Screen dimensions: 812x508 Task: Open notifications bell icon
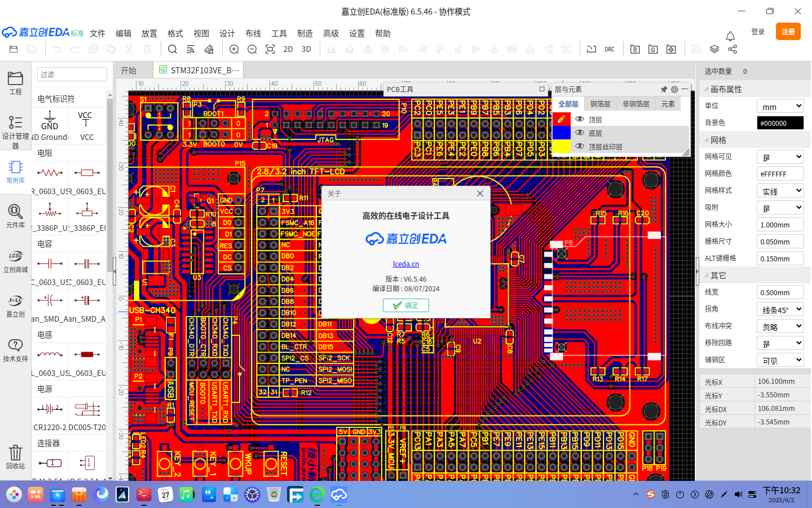[730, 36]
